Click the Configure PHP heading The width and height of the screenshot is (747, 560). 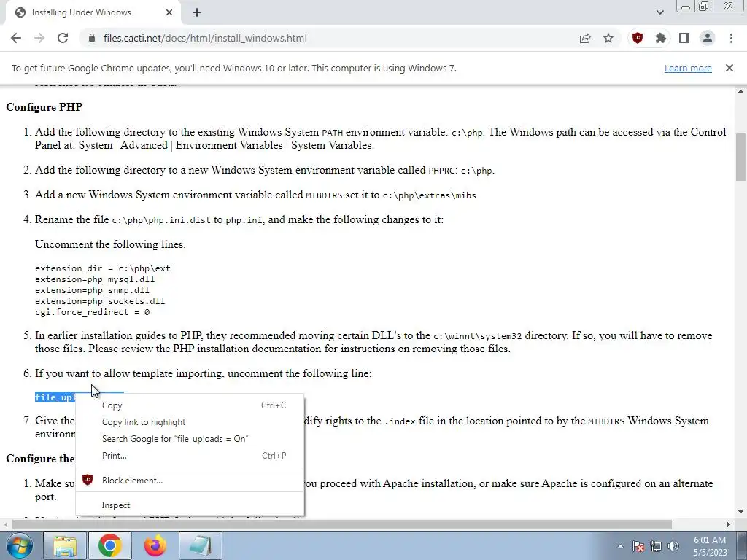(x=44, y=106)
